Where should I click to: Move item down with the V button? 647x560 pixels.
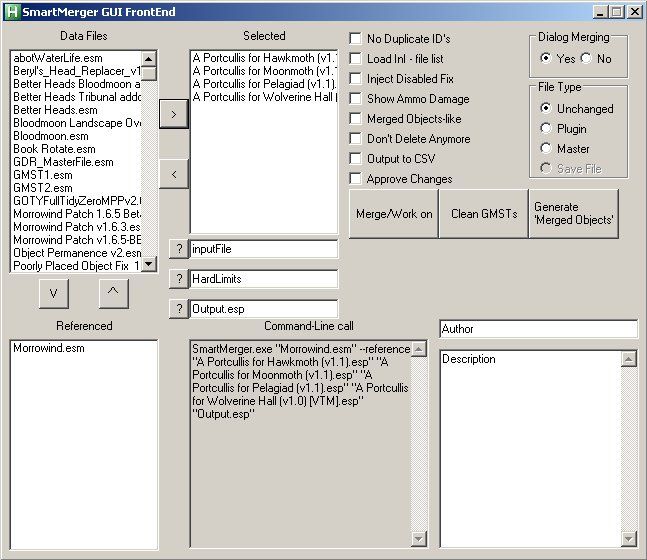(54, 293)
